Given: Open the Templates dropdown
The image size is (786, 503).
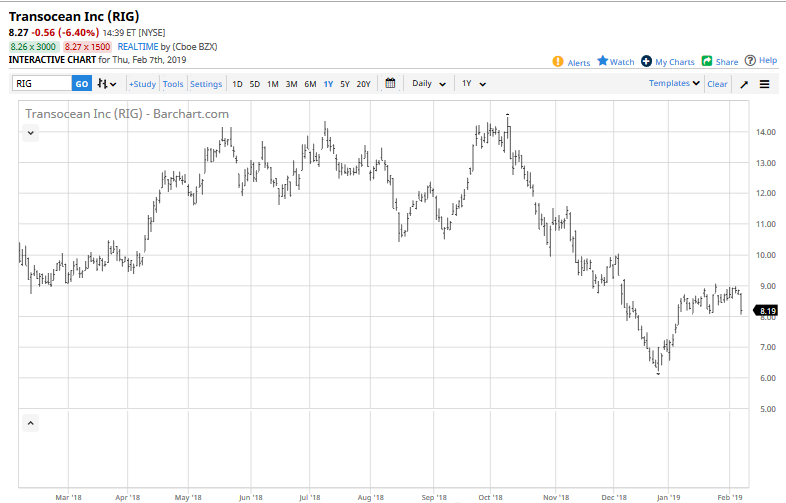Looking at the screenshot, I should [x=674, y=83].
